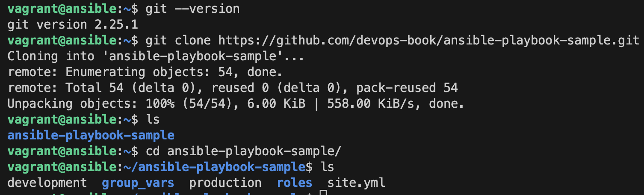The image size is (644, 195).
Task: Click the cd ansible-playbook-sample/ command
Action: 243,151
